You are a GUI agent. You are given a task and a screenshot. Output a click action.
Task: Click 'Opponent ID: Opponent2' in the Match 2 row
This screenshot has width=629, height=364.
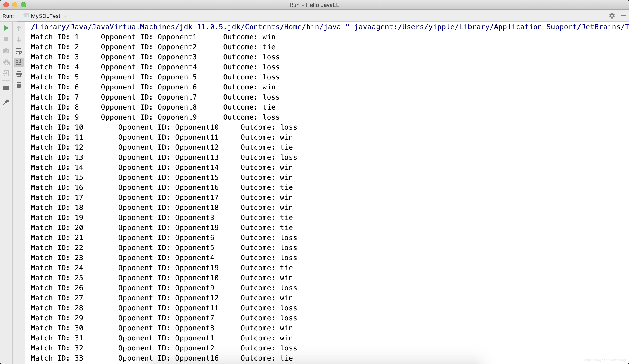pyautogui.click(x=149, y=47)
